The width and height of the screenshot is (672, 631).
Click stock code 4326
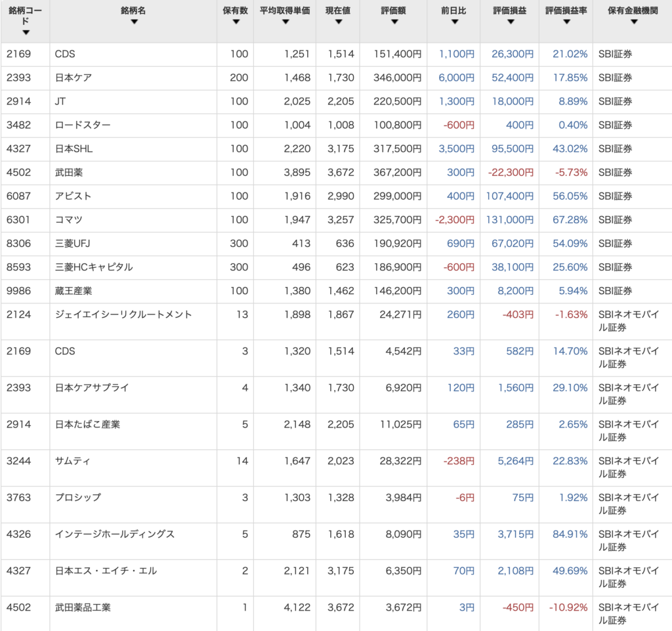pos(18,534)
